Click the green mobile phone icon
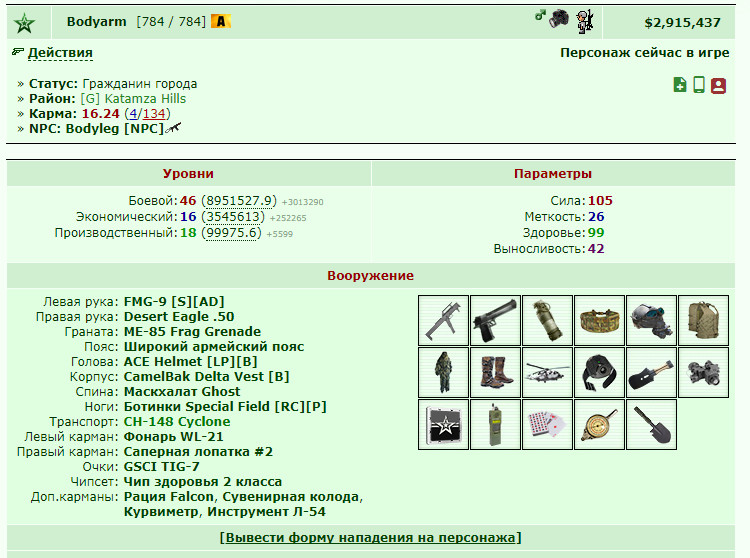The image size is (750, 558). [699, 85]
